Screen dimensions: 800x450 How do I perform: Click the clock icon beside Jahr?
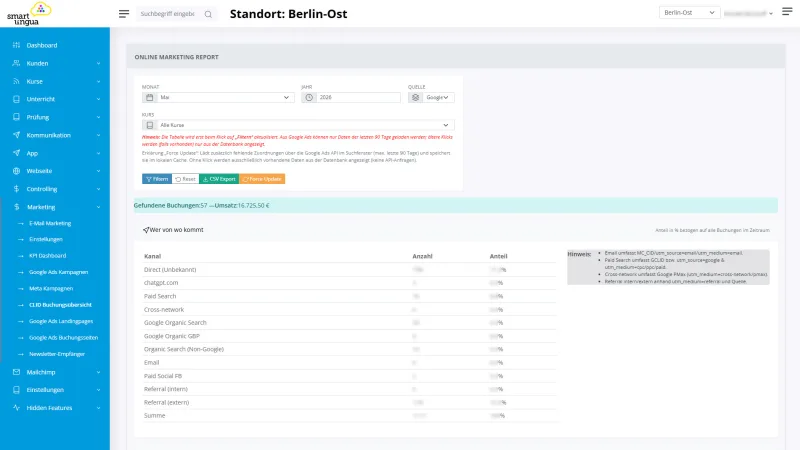pyautogui.click(x=309, y=97)
